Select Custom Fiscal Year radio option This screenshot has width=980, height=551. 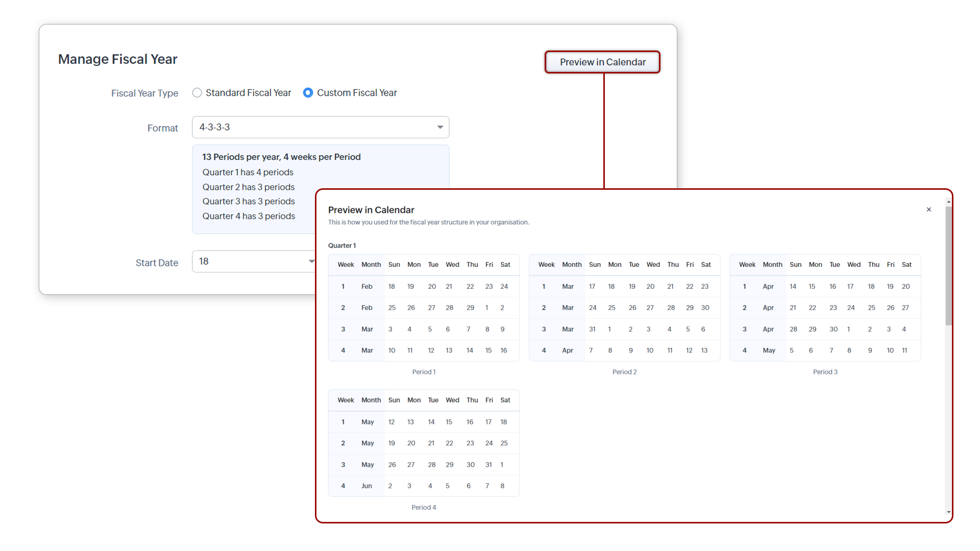point(308,93)
